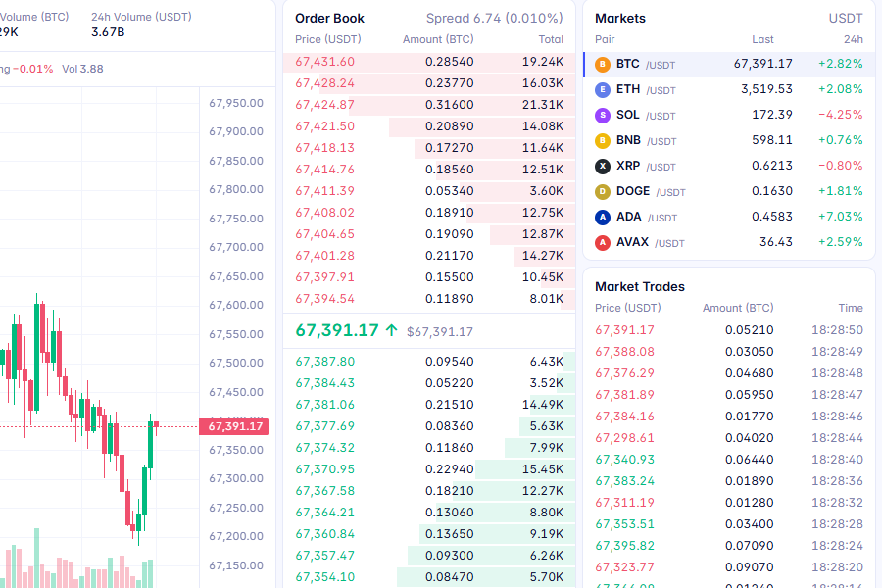Click the ETH coin icon
This screenshot has width=882, height=588.
603,89
